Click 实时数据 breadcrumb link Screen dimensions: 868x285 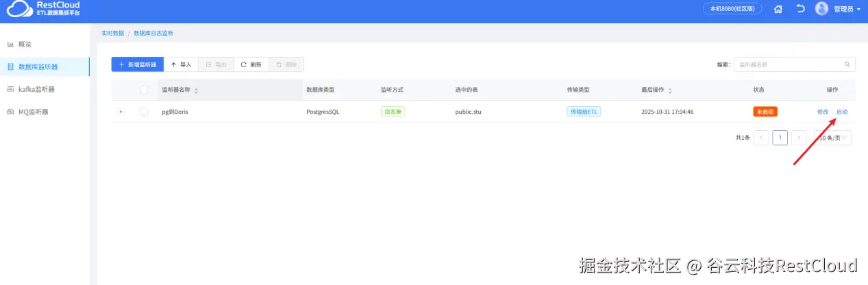(x=112, y=33)
